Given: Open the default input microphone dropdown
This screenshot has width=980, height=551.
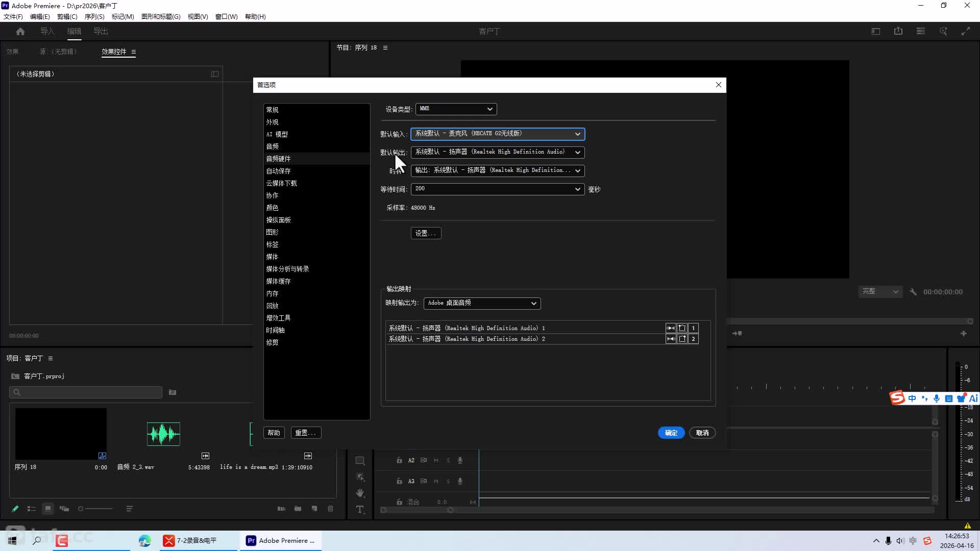Looking at the screenshot, I should click(x=498, y=134).
